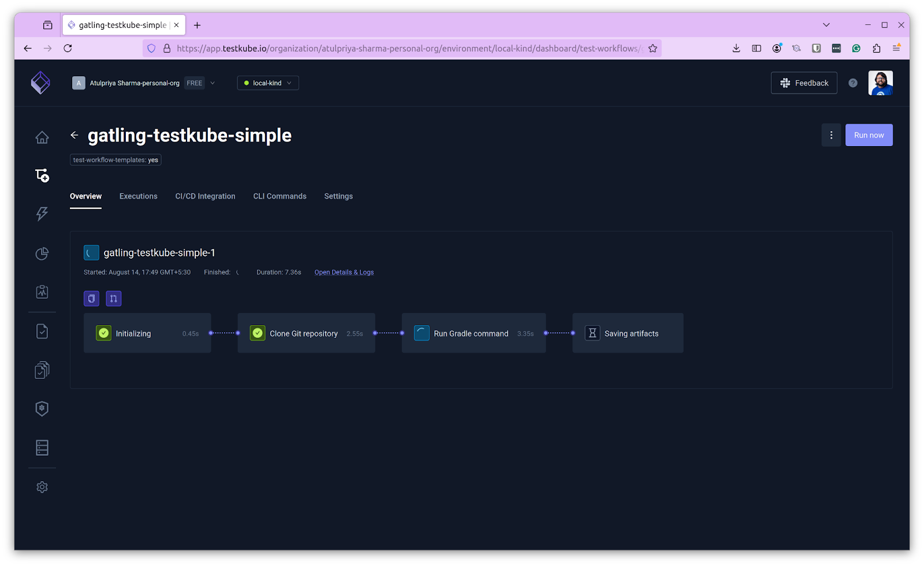Click the gatling-testkube-simple-1 execution name
This screenshot has height=566, width=924.
point(159,253)
